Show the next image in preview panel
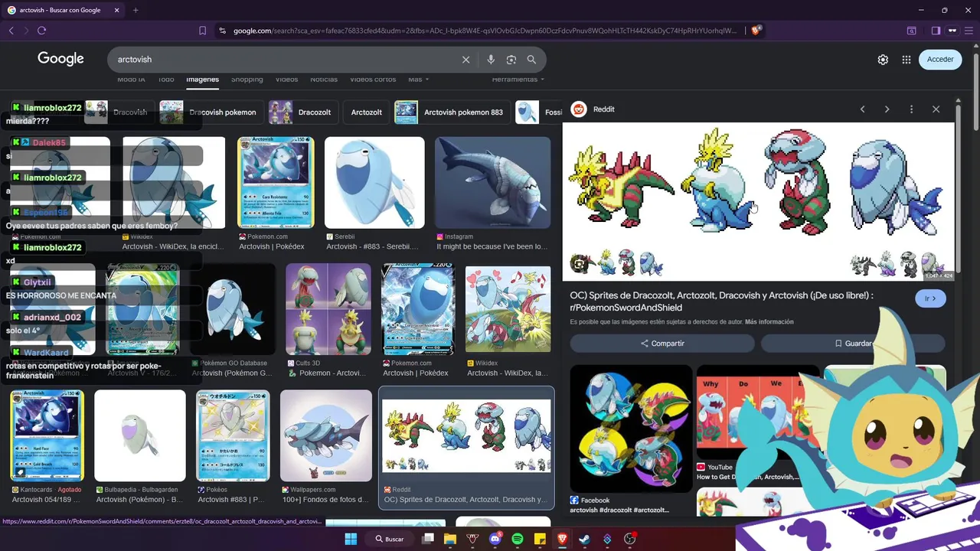This screenshot has width=980, height=551. (x=887, y=109)
